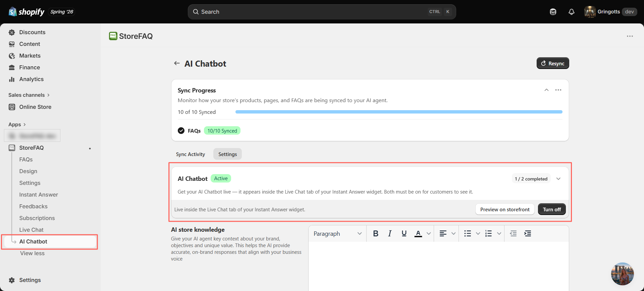Image resolution: width=644 pixels, height=291 pixels.
Task: Open numbered list style dropdown
Action: point(499,233)
